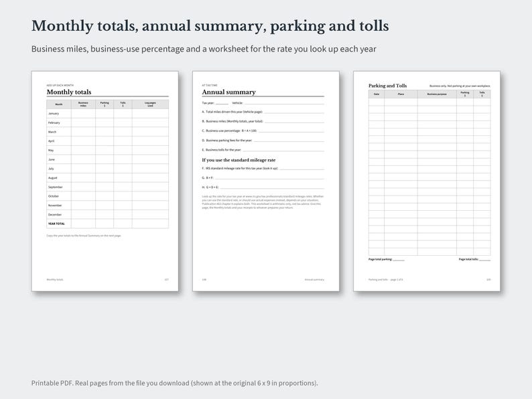
Task: Select the October row label
Action: coord(54,196)
